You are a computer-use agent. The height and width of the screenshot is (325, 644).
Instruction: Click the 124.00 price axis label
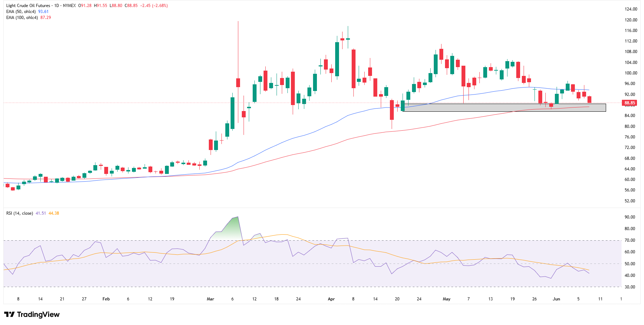pos(631,9)
